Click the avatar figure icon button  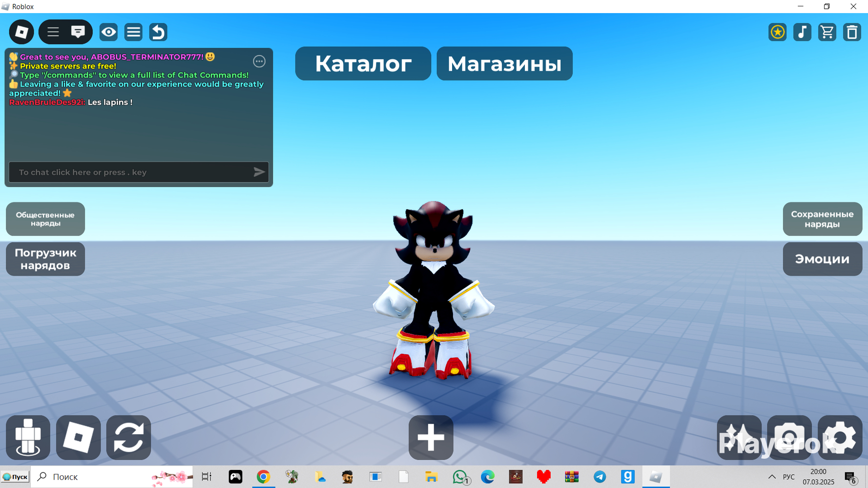tap(28, 438)
